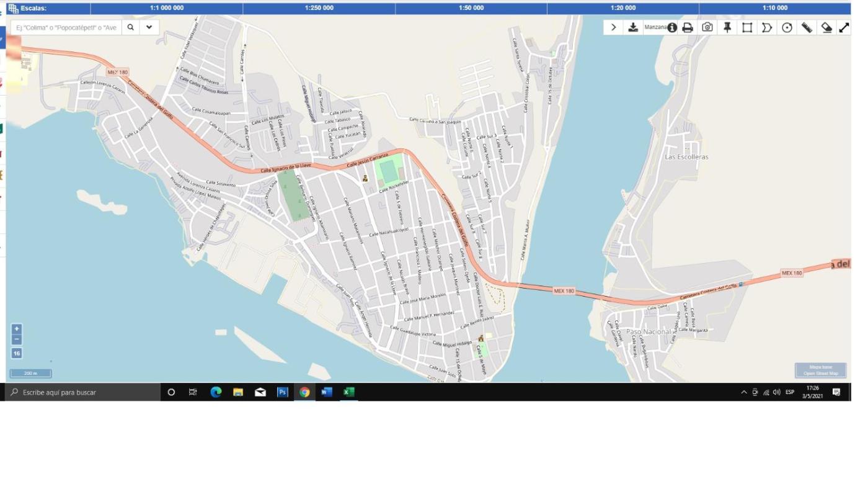Select the rectangle selection tool
Screen dimensions: 868x489
point(747,27)
